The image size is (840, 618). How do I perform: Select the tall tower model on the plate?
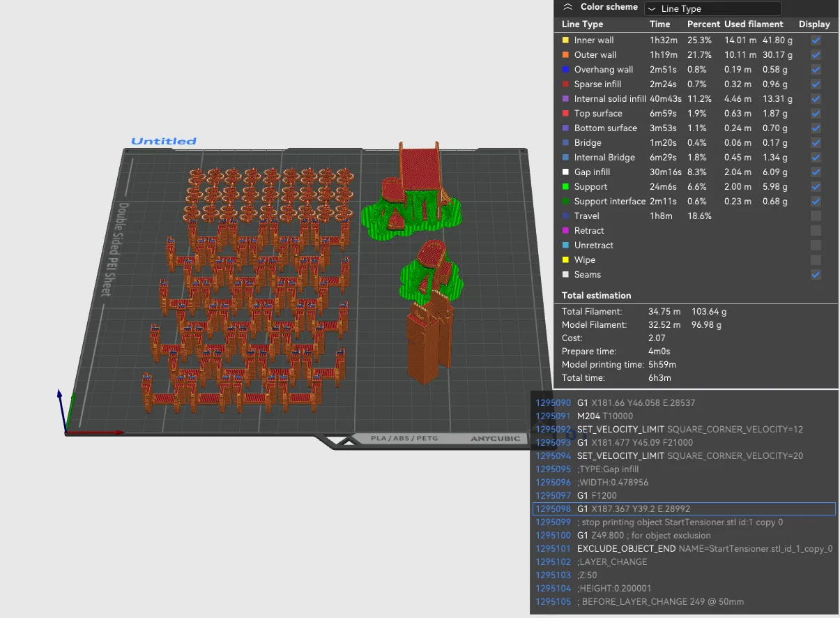click(430, 338)
